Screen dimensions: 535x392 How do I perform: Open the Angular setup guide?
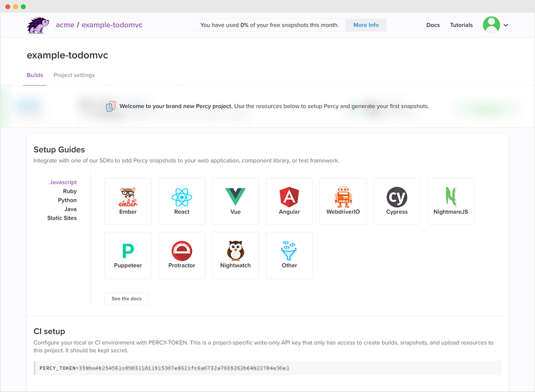(x=289, y=201)
